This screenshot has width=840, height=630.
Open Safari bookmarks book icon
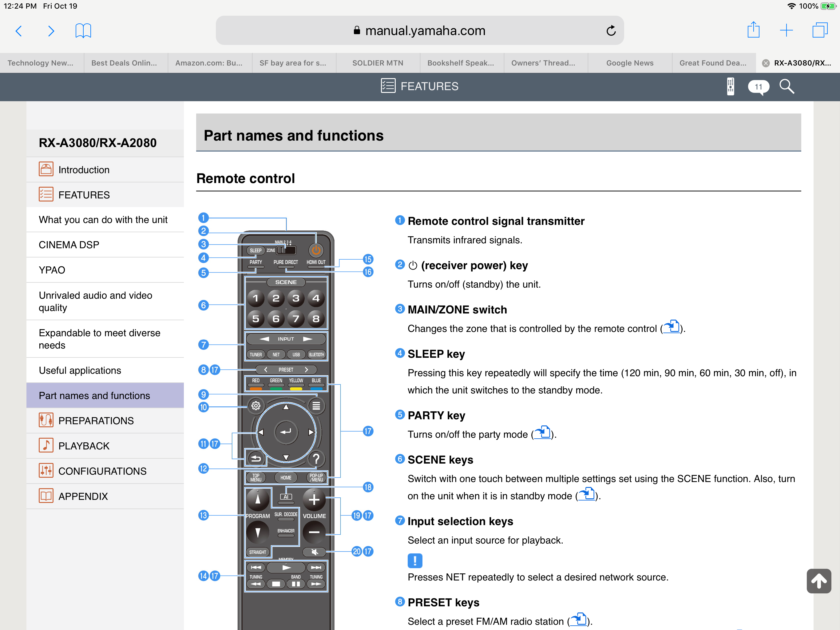click(83, 30)
